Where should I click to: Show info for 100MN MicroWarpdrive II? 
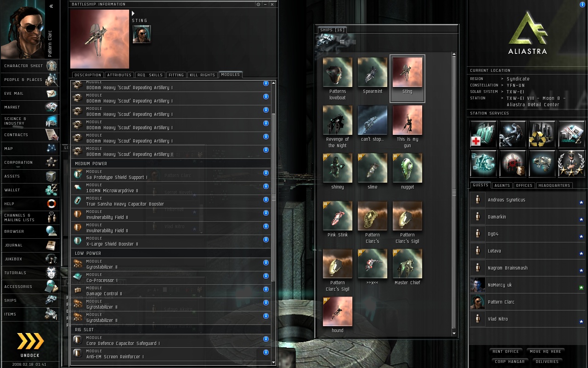click(266, 186)
